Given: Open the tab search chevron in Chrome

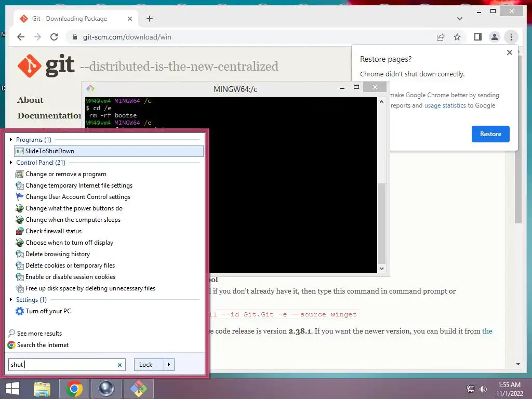Looking at the screenshot, I should 460,19.
